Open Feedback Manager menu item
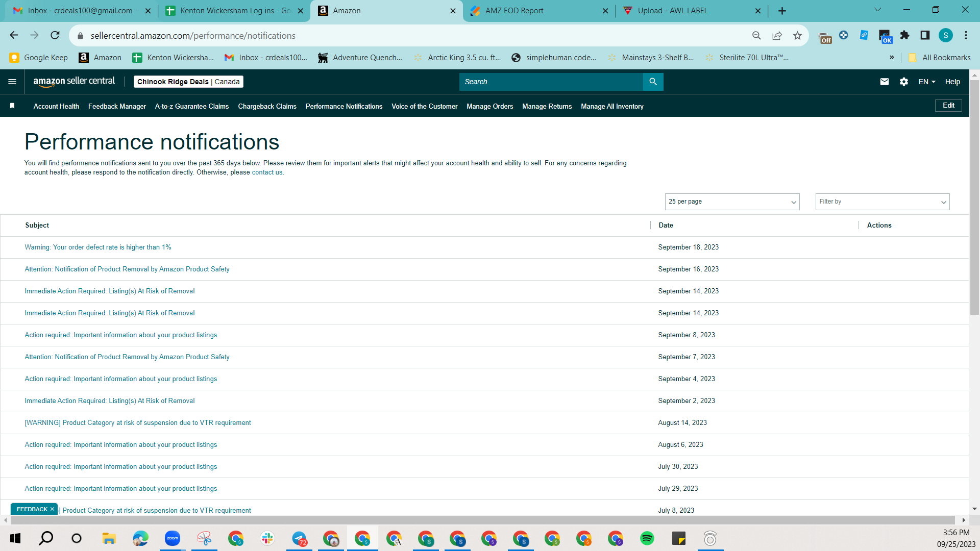The image size is (980, 551). [117, 106]
